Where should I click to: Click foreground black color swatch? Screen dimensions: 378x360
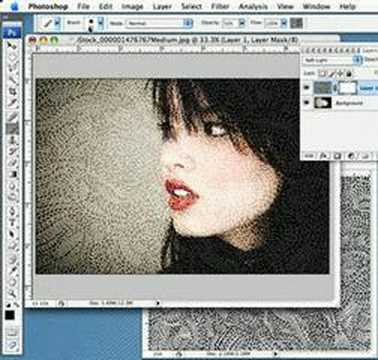(x=10, y=315)
